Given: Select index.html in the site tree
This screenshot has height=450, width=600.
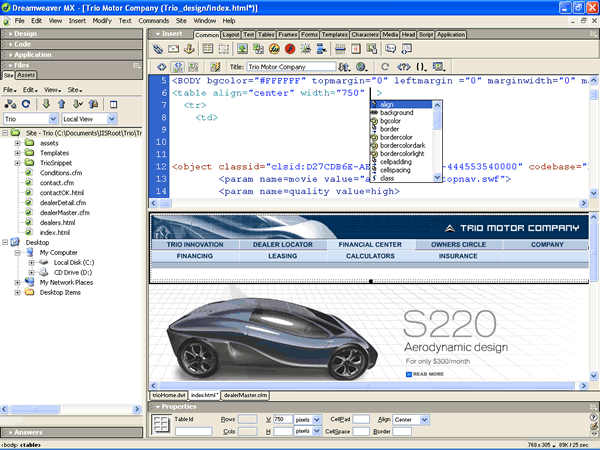Looking at the screenshot, I should [55, 233].
